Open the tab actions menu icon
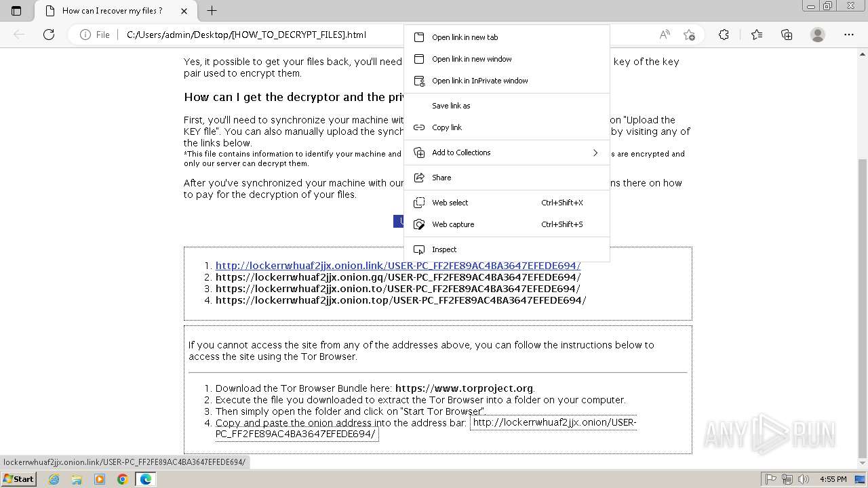 tap(16, 11)
